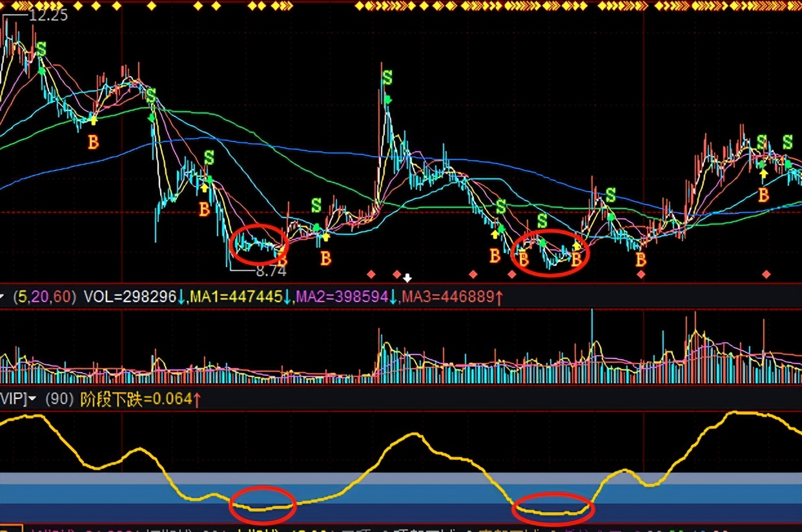Click the leftmost S sell marker near 12.25

tap(41, 49)
